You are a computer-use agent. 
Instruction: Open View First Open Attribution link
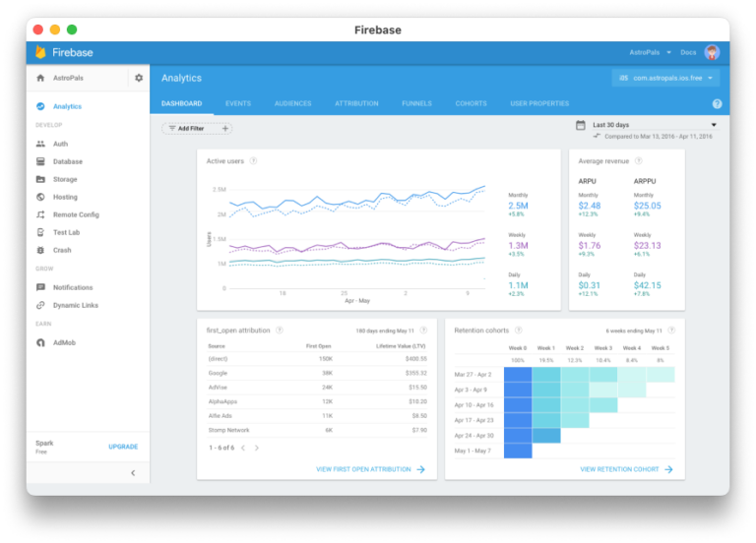pyautogui.click(x=370, y=469)
